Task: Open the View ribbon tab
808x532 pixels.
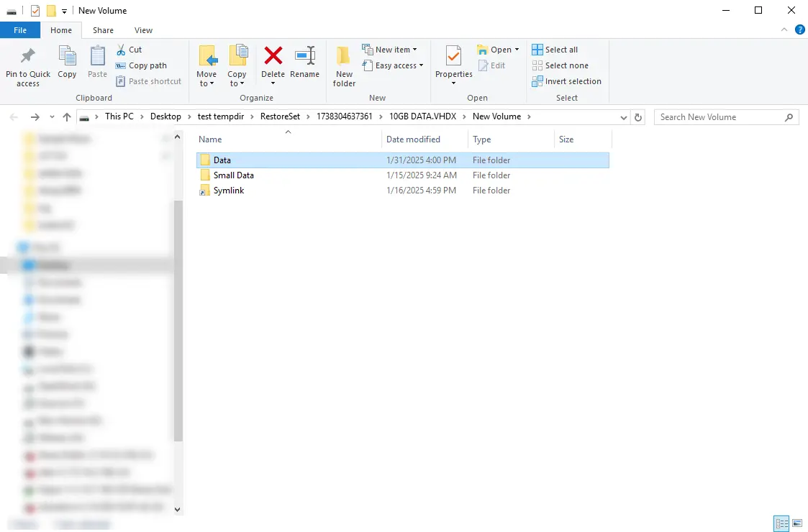Action: (x=143, y=30)
